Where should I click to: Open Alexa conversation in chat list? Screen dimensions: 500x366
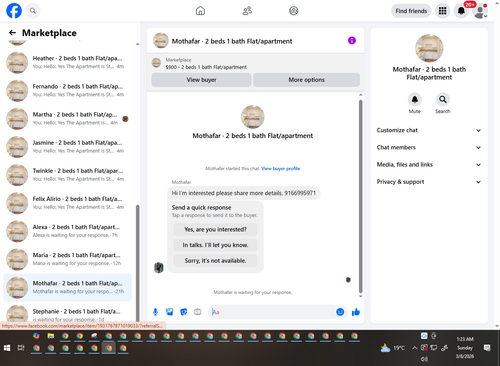point(67,231)
